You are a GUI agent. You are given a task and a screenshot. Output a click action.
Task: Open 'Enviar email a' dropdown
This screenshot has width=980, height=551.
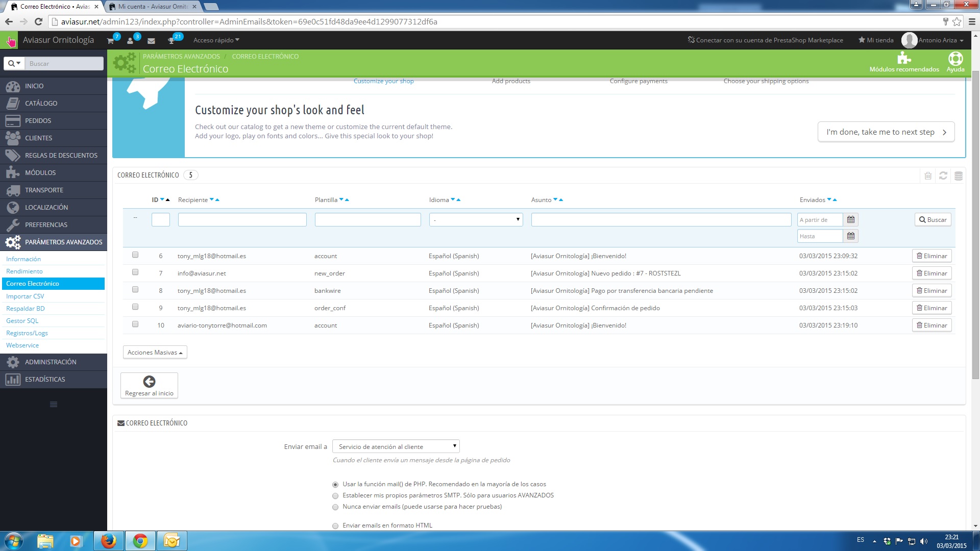tap(396, 446)
